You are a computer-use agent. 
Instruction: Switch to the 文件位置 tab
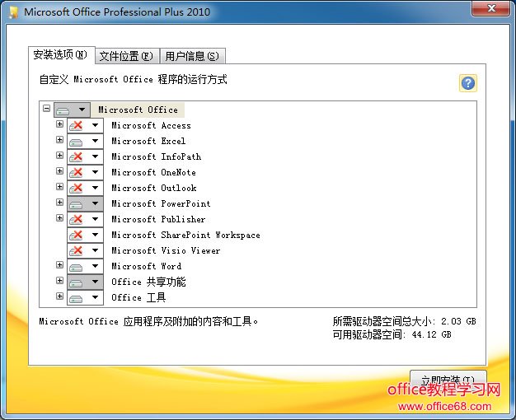(127, 56)
